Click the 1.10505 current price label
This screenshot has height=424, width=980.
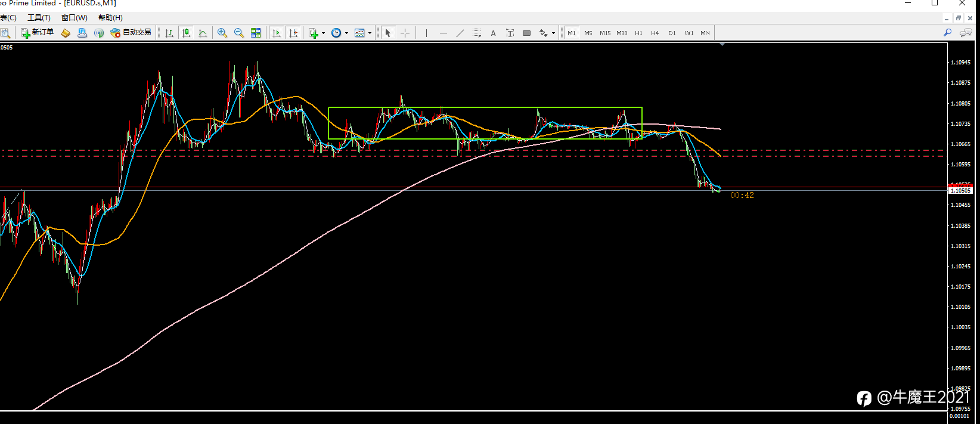click(960, 191)
